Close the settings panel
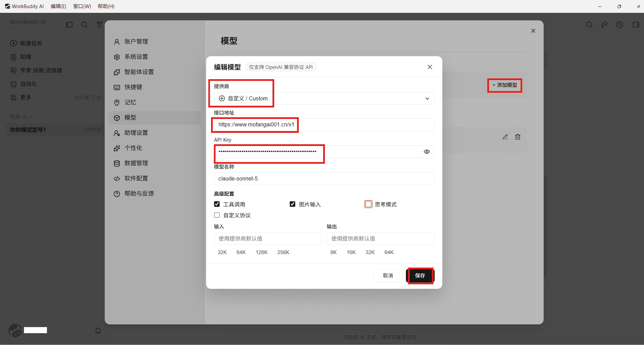The width and height of the screenshot is (644, 345). click(x=533, y=31)
